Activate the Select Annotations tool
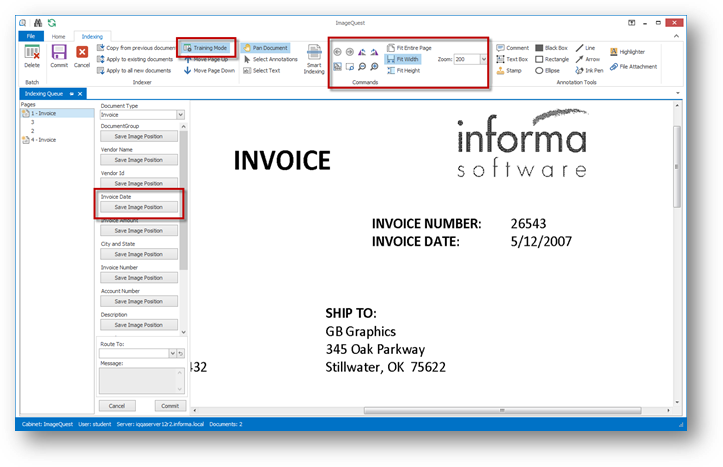The height and width of the screenshot is (467, 723). coord(271,59)
